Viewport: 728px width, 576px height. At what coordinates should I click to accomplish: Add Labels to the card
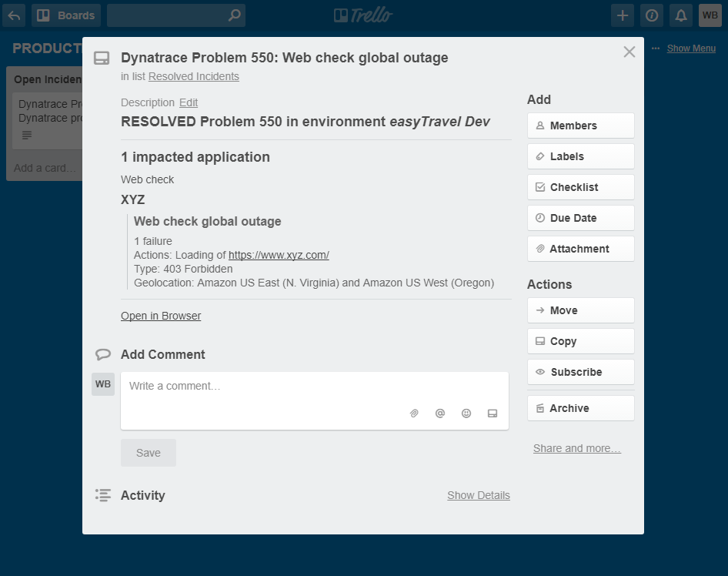tap(581, 156)
